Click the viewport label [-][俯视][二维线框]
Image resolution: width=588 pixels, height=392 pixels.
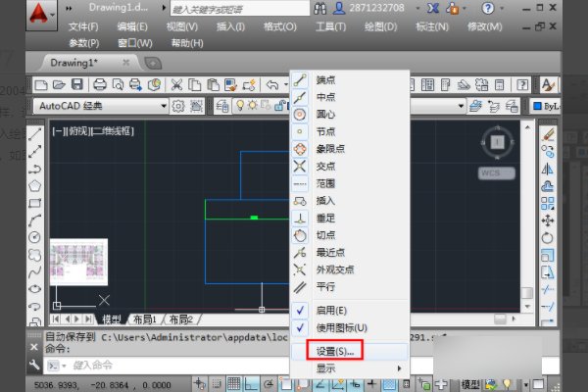point(93,131)
